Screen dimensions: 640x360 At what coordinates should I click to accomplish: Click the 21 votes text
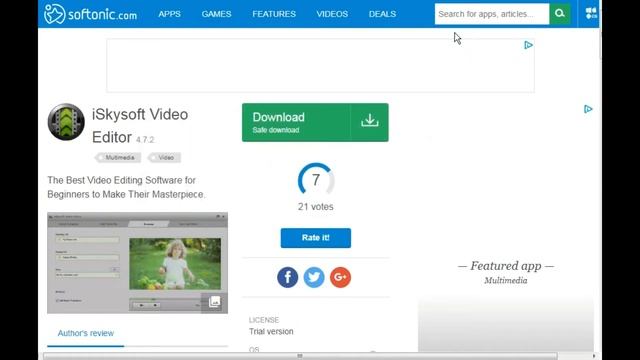coord(316,207)
